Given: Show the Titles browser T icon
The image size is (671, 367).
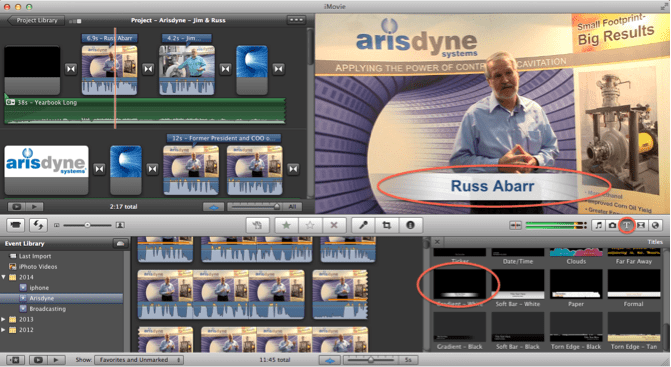Looking at the screenshot, I should 626,225.
